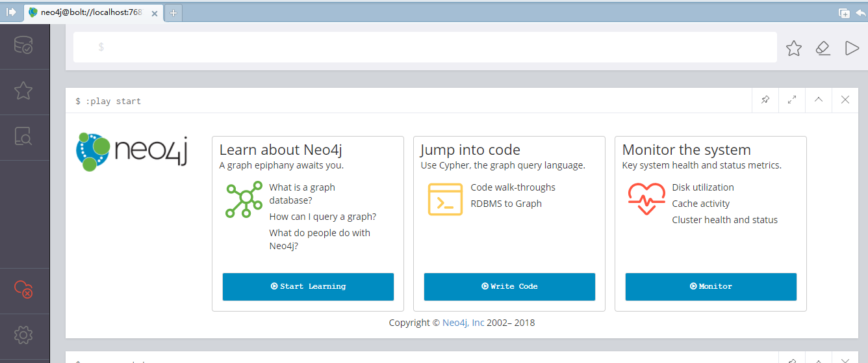Click the Start Learning button
Viewport: 868px width, 363px height.
308,287
